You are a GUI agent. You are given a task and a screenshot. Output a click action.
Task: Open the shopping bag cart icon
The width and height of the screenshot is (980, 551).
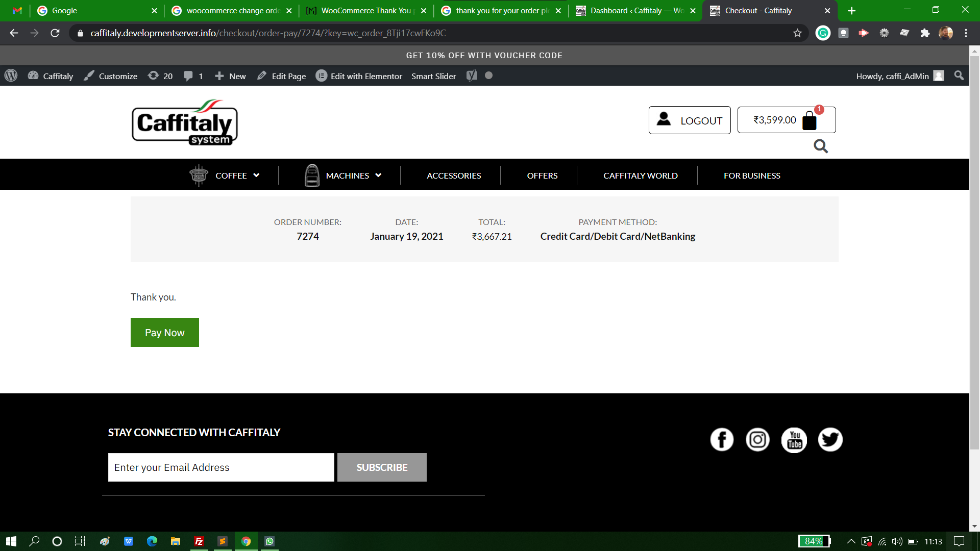click(x=810, y=121)
